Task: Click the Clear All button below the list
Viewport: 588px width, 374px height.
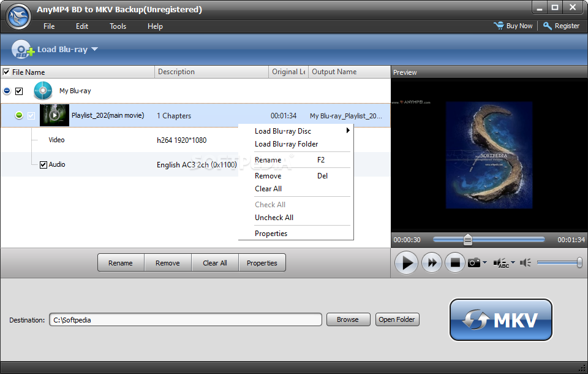Action: 215,263
